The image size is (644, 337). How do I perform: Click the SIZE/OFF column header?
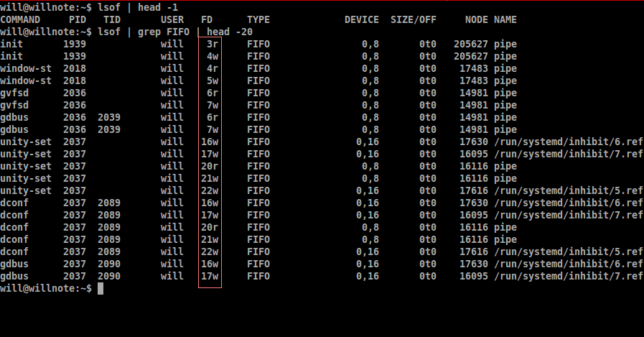click(x=414, y=19)
